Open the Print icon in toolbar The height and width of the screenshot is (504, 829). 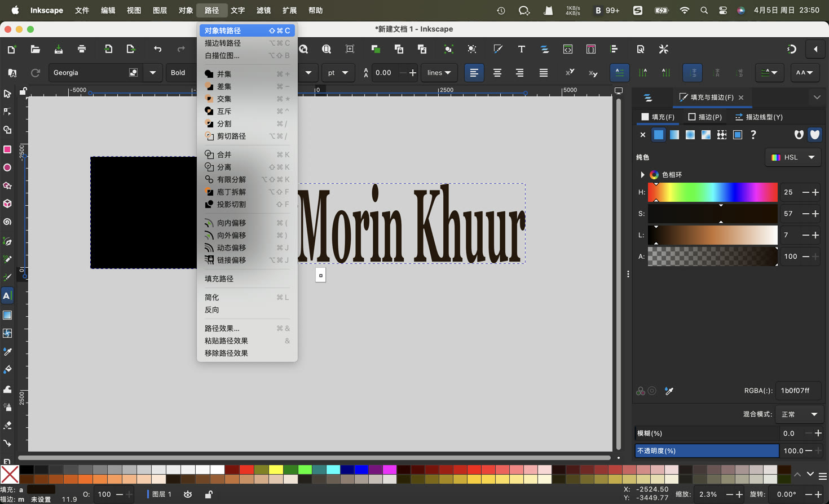pos(82,50)
